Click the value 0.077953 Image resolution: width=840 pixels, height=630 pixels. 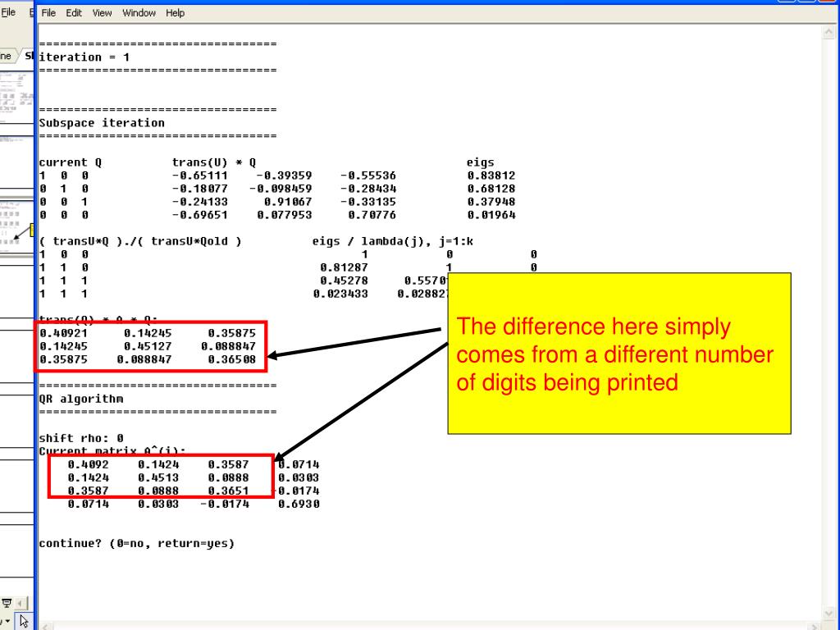(x=285, y=215)
